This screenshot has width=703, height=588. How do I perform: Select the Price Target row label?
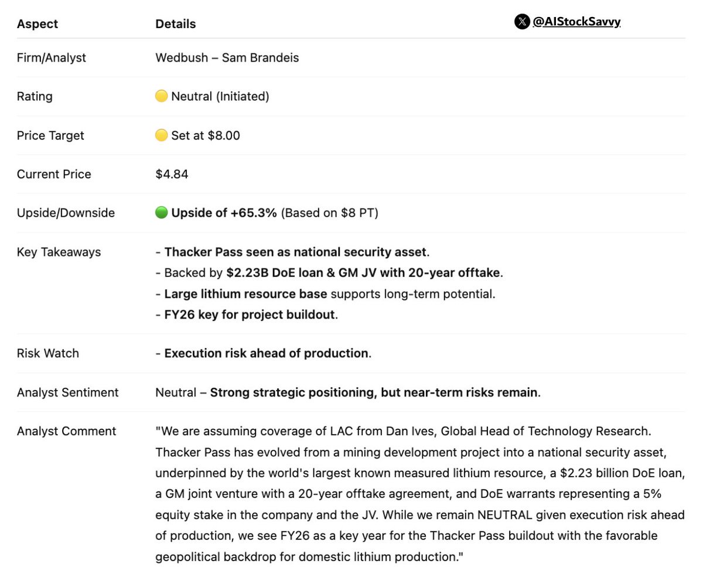(x=50, y=135)
